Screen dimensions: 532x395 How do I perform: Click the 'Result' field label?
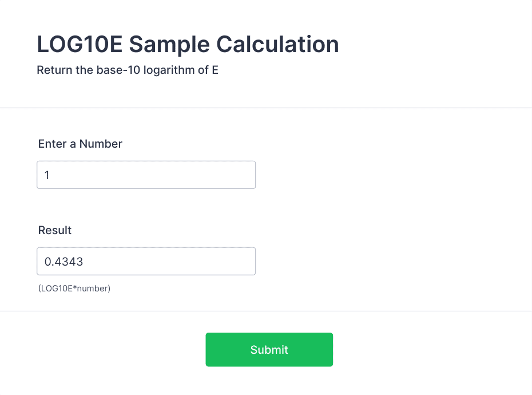coord(54,230)
